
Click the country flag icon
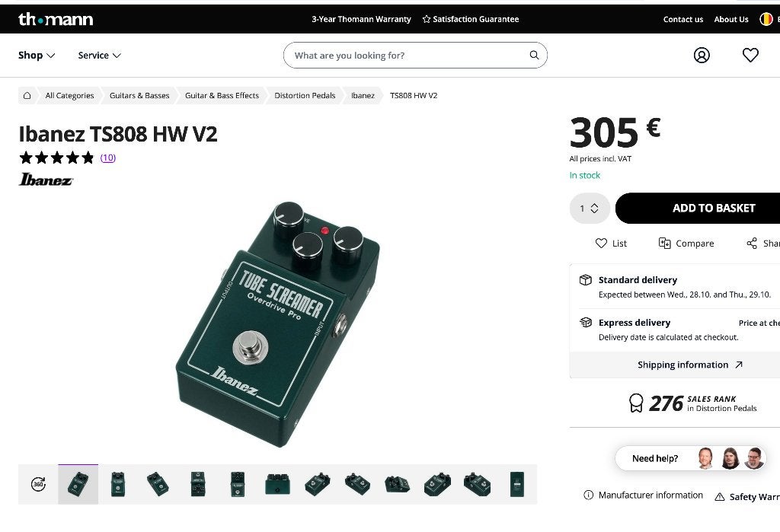tap(766, 19)
